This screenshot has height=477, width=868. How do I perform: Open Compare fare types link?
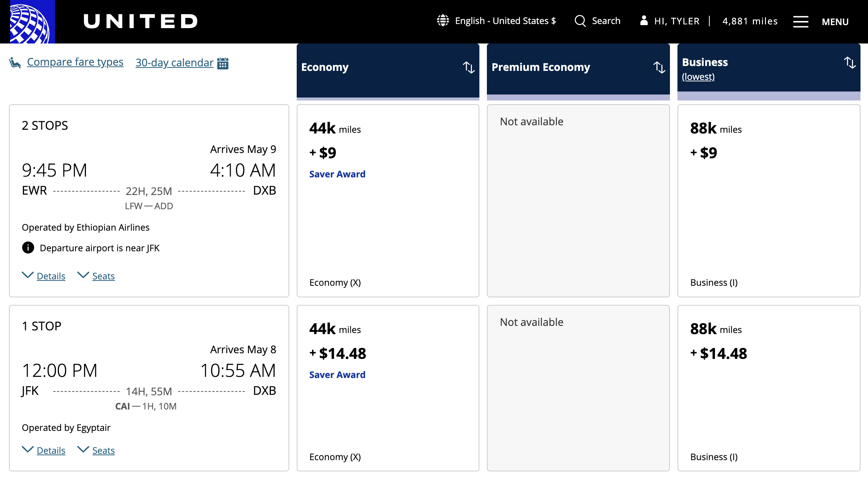75,62
